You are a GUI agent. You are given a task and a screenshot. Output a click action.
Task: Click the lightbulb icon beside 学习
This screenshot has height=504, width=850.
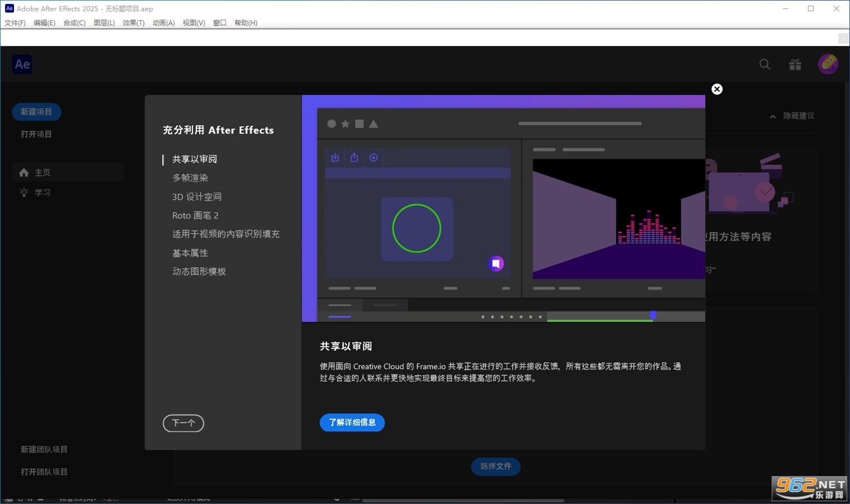coord(23,192)
